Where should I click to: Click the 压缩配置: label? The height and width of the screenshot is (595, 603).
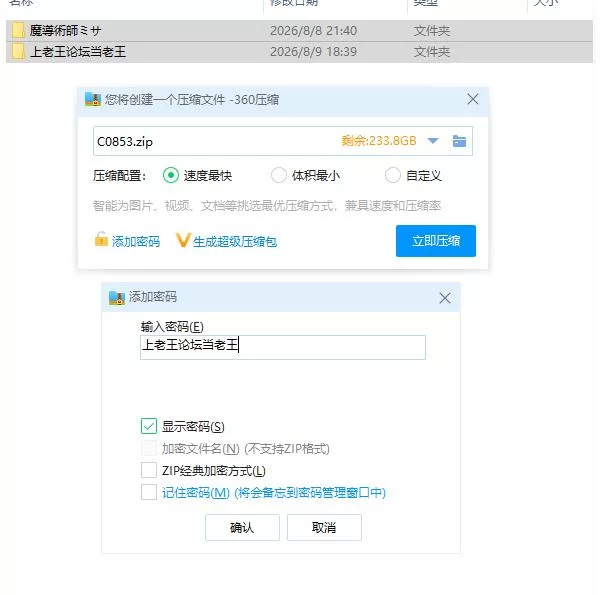click(120, 176)
